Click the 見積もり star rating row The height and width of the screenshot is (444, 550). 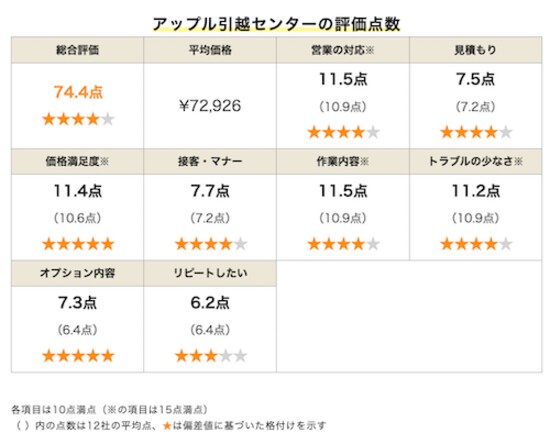[476, 133]
